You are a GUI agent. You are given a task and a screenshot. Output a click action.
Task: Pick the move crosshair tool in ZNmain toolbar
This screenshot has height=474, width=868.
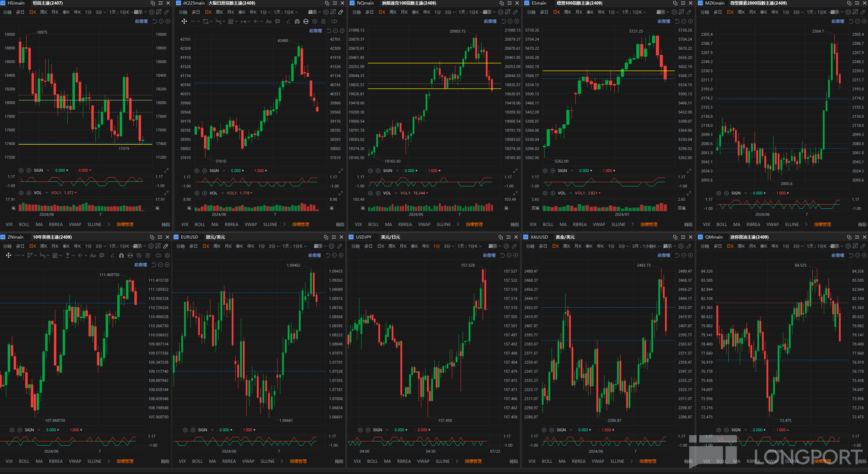(x=8, y=255)
